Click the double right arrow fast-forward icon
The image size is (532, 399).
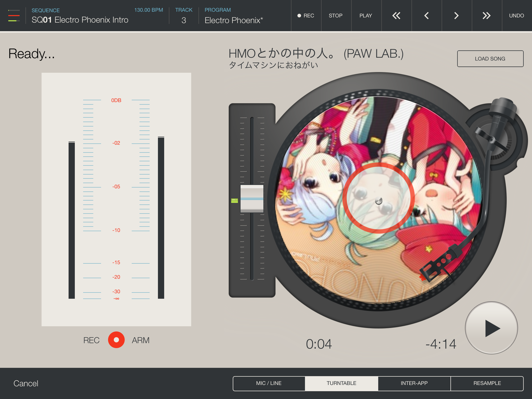(x=487, y=16)
